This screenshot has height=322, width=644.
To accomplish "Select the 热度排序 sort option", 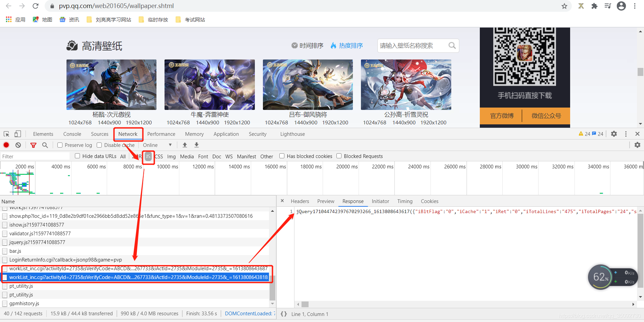I will click(347, 45).
